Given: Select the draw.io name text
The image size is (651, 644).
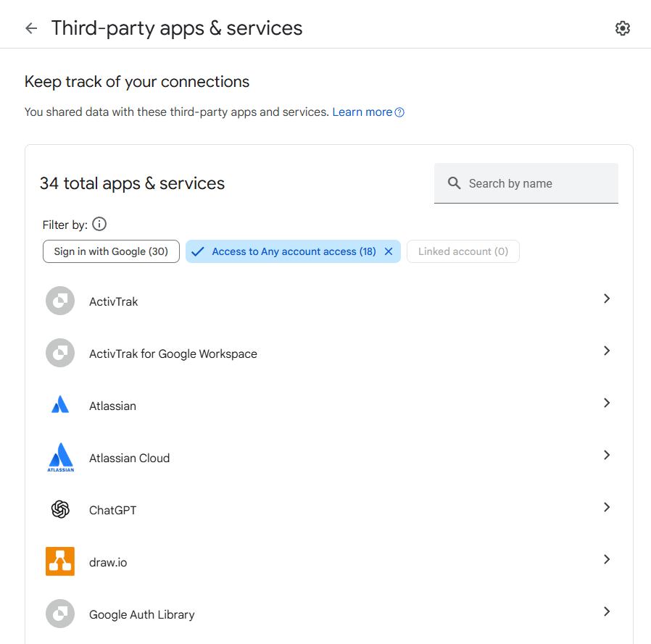Looking at the screenshot, I should point(108,563).
